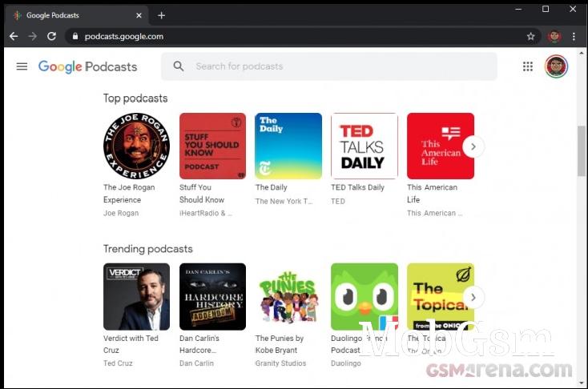
Task: Open The Punies artwork
Action: coord(288,296)
